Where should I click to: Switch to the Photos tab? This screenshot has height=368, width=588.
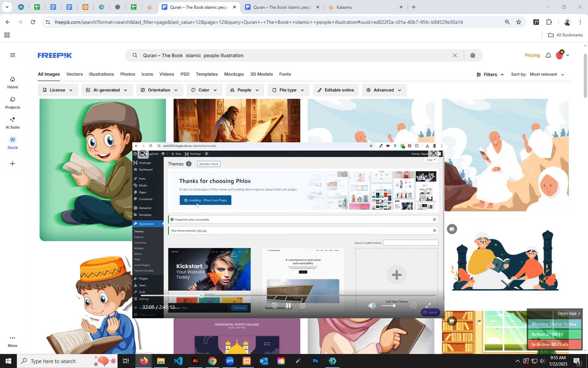pos(128,74)
